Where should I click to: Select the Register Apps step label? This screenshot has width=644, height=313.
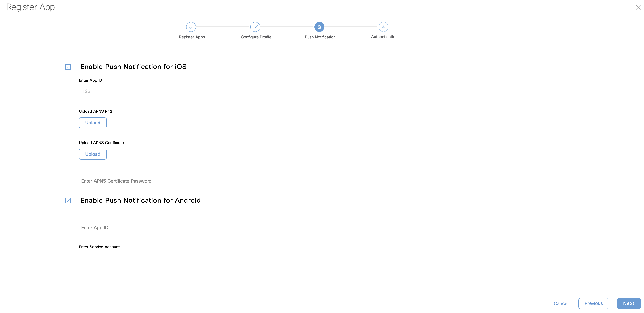coord(192,37)
